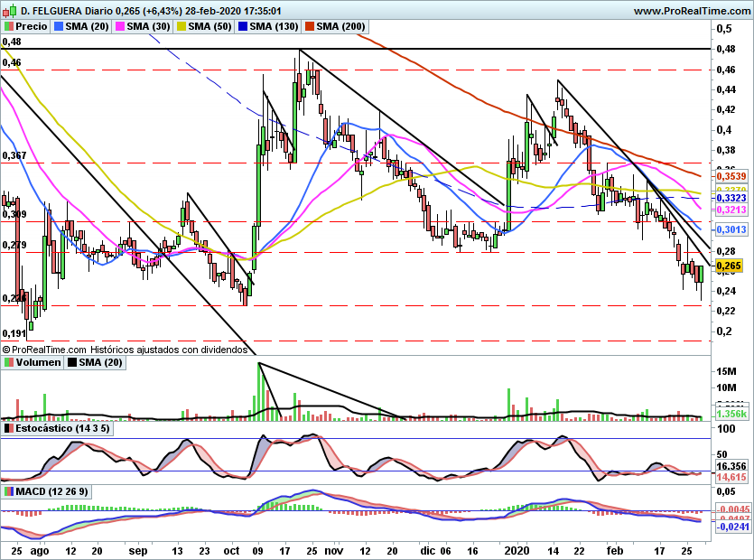Open the SMA (200) legend label
The height and width of the screenshot is (560, 754).
(340, 27)
